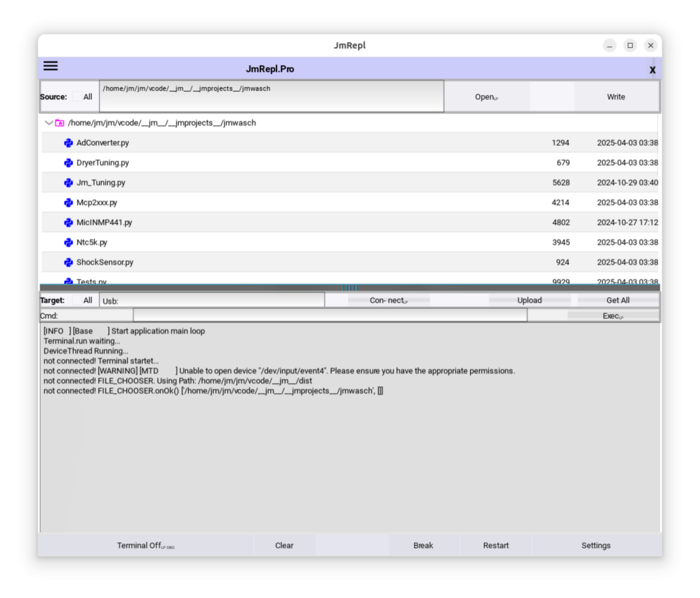This screenshot has width=700, height=598.
Task: Click the Python icon beside MicINMP441.py
Action: click(x=68, y=222)
